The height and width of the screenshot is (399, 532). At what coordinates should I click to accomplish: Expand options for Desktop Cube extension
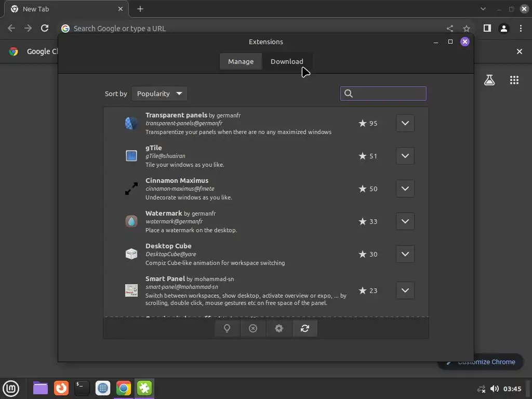click(405, 254)
